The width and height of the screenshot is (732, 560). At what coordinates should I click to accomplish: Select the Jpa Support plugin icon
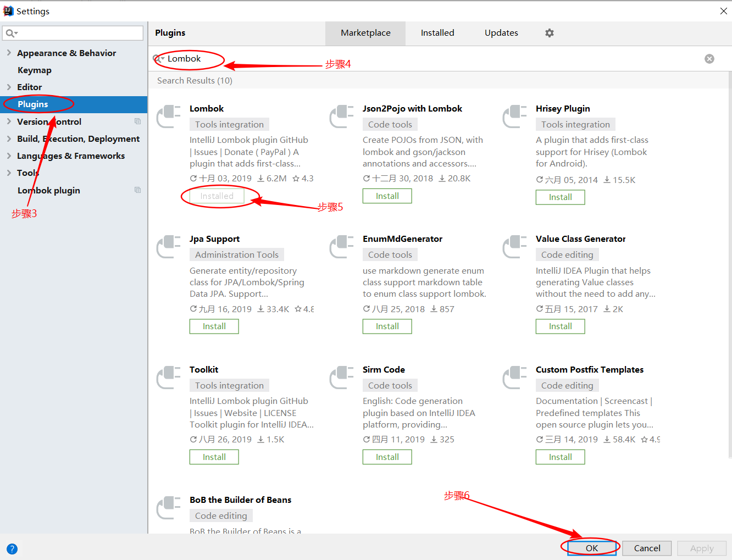point(169,247)
